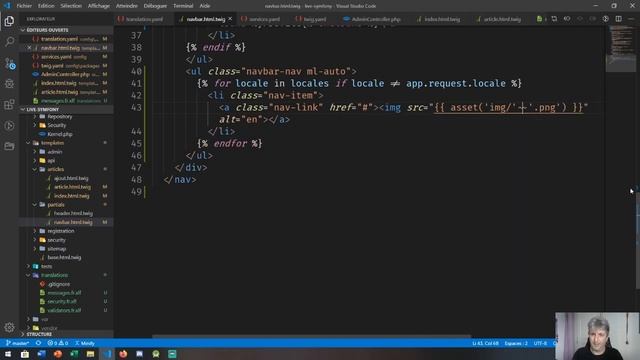Collapse the Editeurs Ouverts section

point(66,30)
